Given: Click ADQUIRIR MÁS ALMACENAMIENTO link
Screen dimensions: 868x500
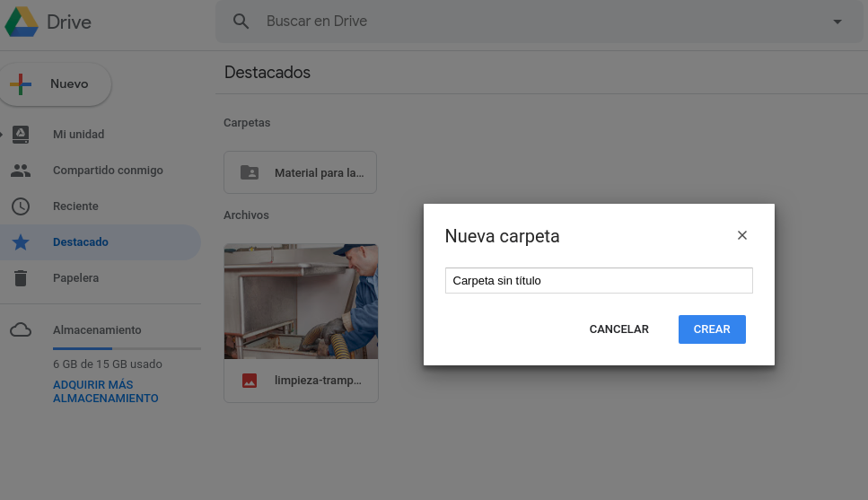Looking at the screenshot, I should (105, 391).
